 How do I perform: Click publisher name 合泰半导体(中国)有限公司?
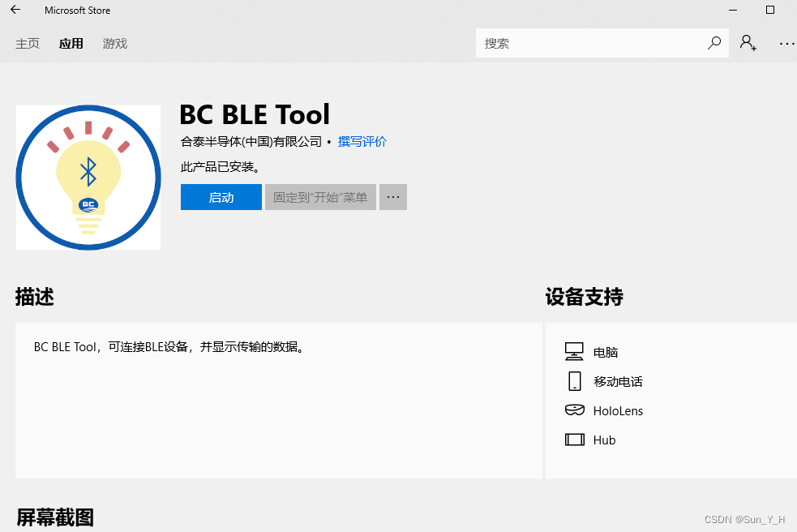point(251,142)
